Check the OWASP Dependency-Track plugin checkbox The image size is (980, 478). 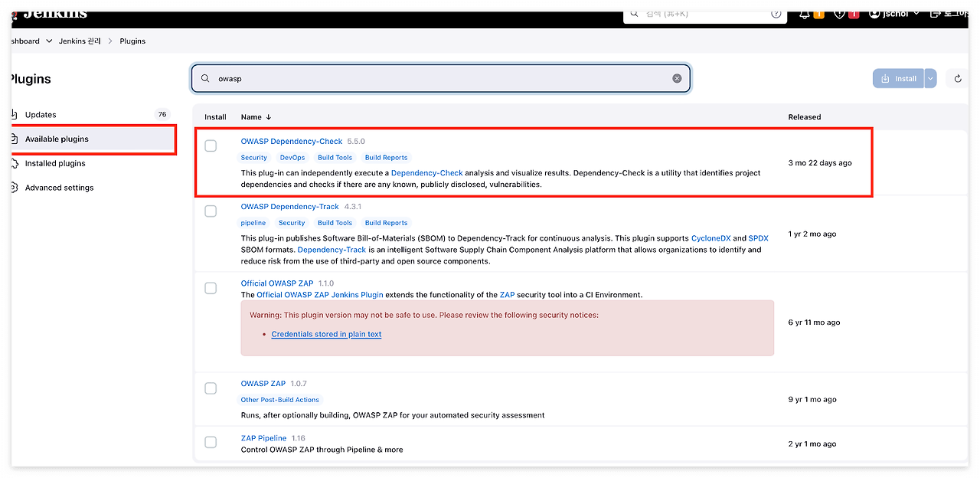click(x=211, y=211)
